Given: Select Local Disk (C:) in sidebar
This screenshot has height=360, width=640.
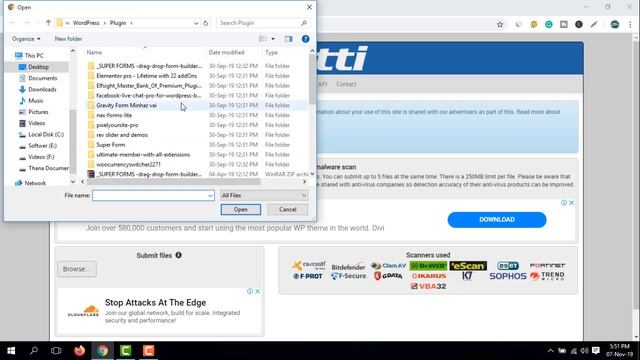Looking at the screenshot, I should click(46, 134).
